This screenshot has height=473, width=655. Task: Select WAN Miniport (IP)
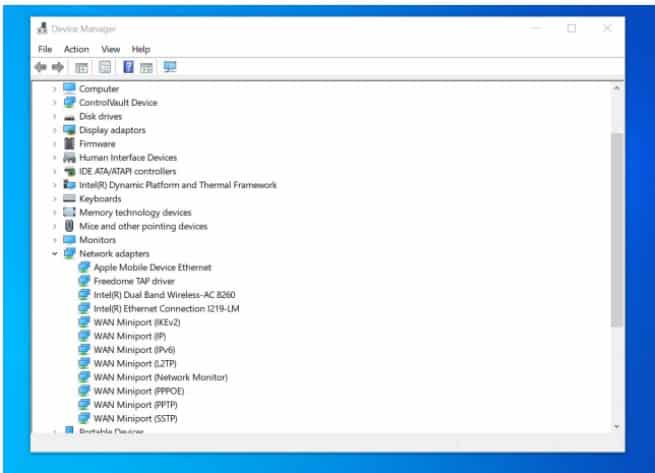click(130, 336)
